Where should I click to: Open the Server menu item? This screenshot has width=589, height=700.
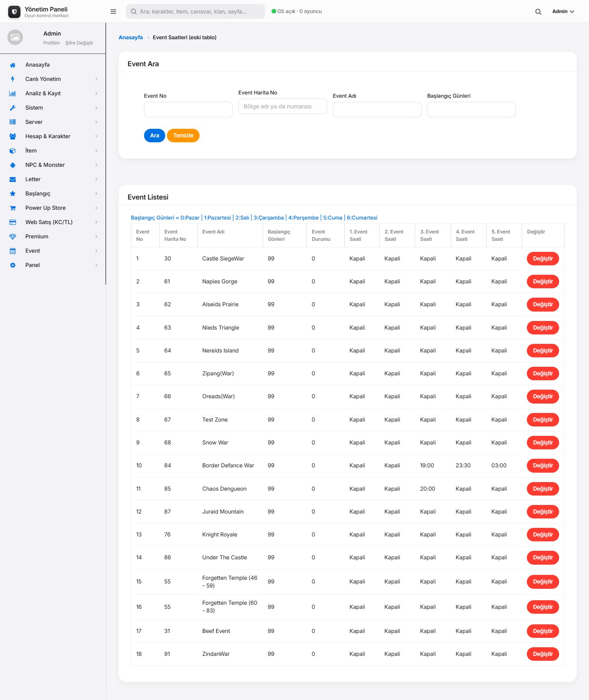tap(53, 122)
